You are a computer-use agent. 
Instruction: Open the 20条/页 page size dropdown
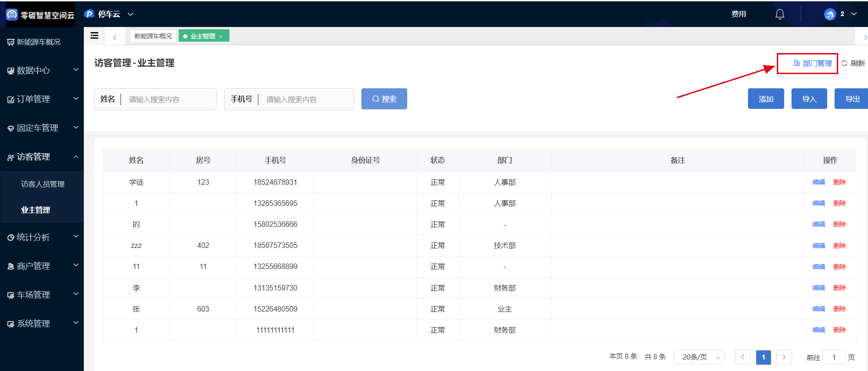coord(699,357)
